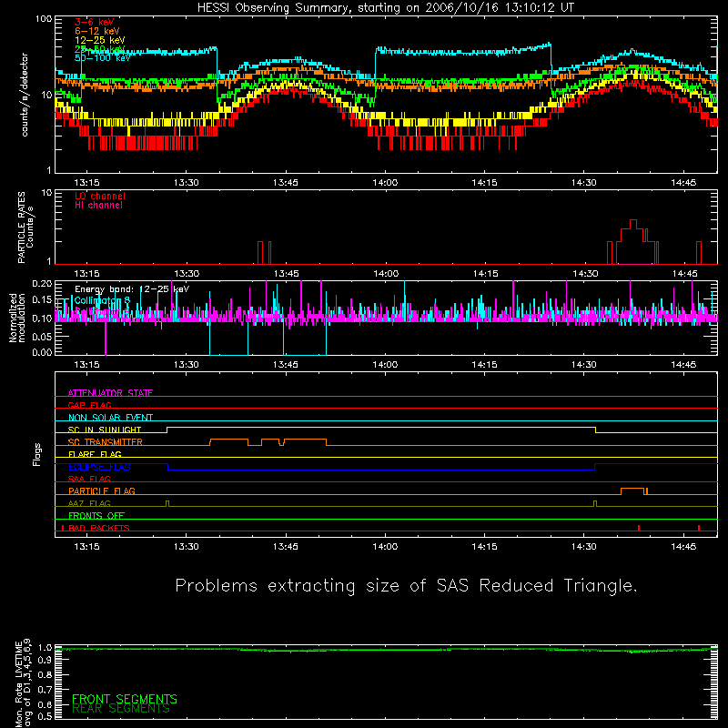Click the SAA FLAG label
This screenshot has height=728, width=728.
89,479
